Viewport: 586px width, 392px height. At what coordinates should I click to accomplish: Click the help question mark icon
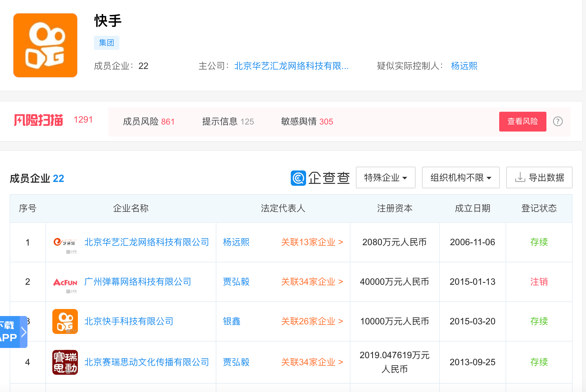point(558,121)
